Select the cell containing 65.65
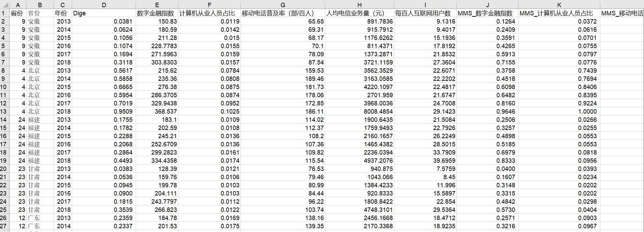This screenshot has width=644, height=232. pos(283,21)
